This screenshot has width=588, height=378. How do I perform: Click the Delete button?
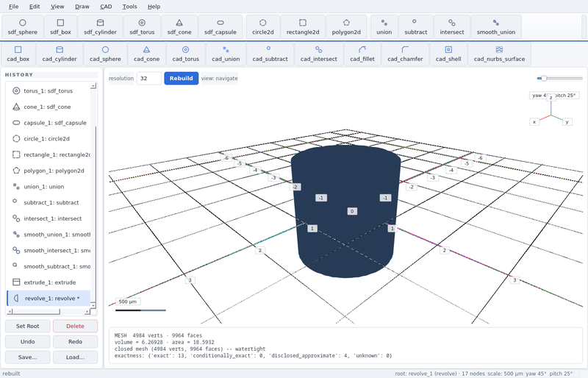[x=75, y=327]
